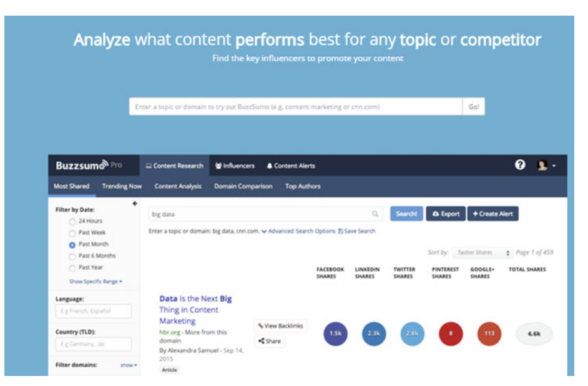Show the Filter domains options
588x386 pixels.
[x=129, y=365]
